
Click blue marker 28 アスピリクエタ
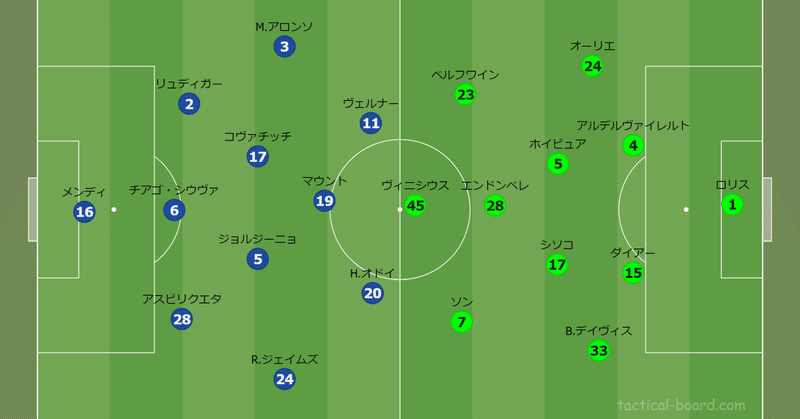coord(182,319)
